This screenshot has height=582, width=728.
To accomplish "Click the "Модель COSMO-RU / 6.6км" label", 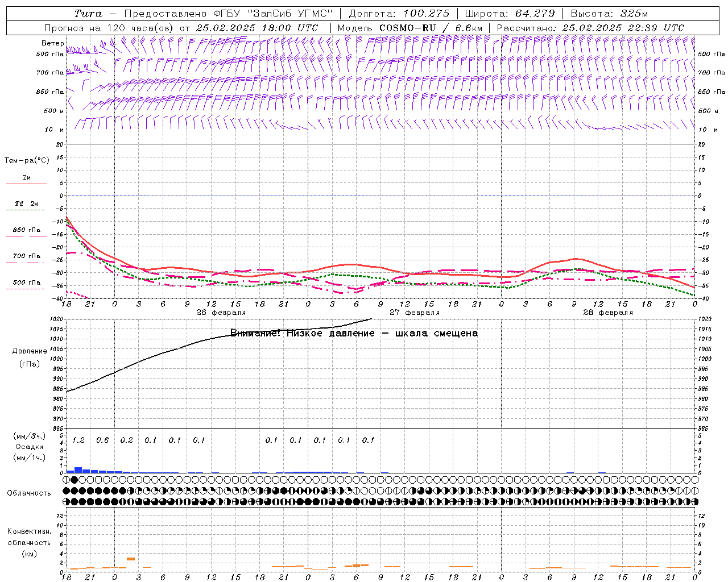I will (410, 28).
